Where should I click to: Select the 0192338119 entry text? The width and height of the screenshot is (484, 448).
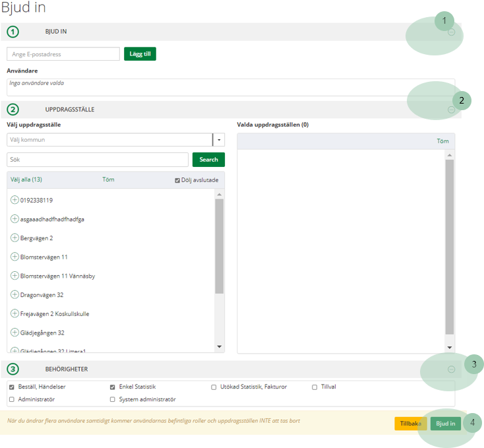(x=36, y=201)
